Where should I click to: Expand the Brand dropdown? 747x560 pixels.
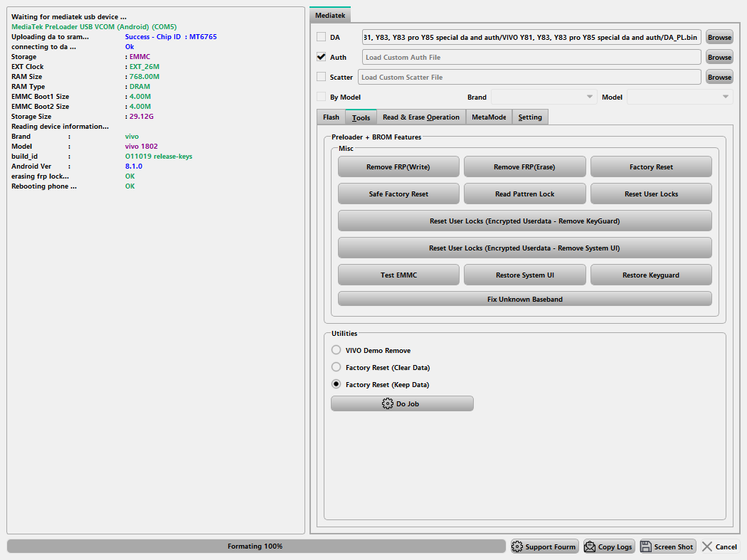pyautogui.click(x=544, y=97)
